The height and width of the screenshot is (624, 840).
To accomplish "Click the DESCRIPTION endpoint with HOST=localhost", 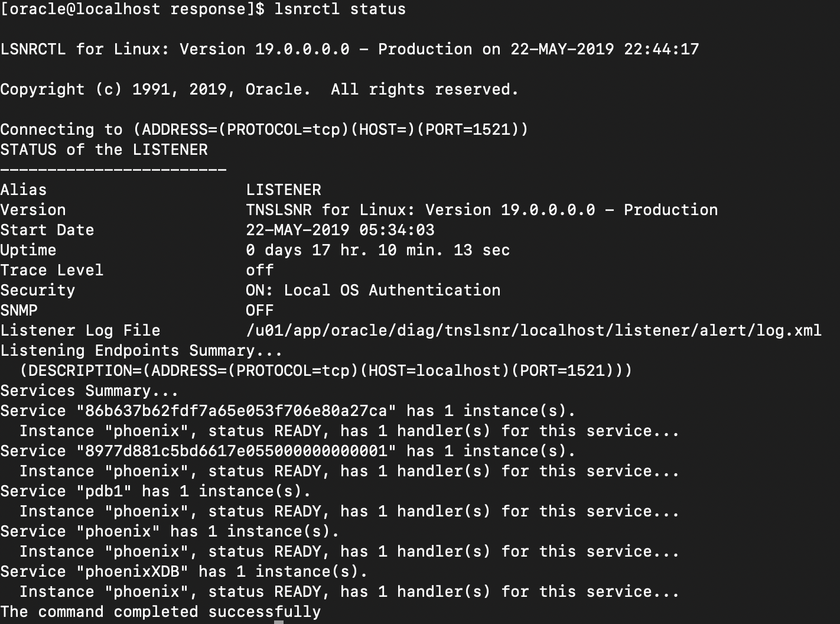I will point(326,370).
